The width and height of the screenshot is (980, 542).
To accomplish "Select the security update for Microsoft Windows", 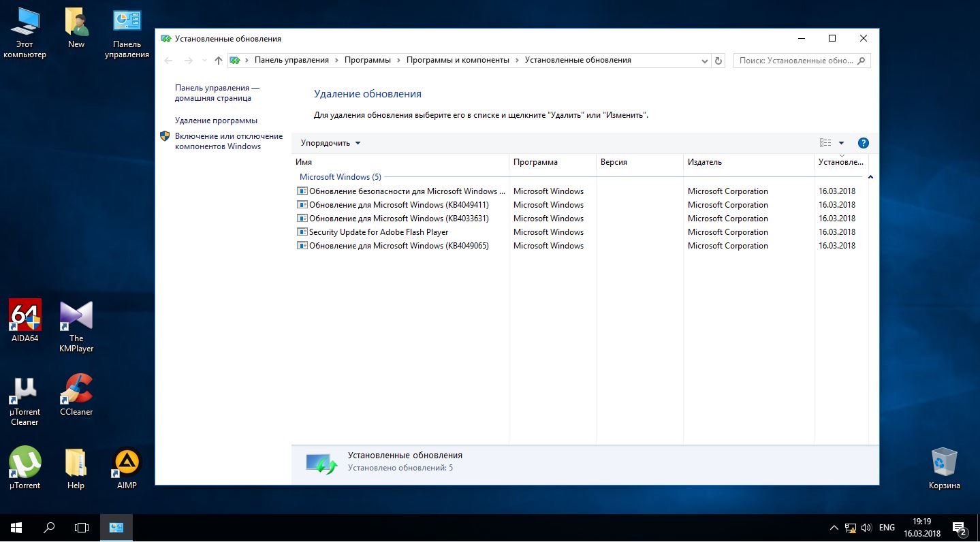I will tap(580, 191).
